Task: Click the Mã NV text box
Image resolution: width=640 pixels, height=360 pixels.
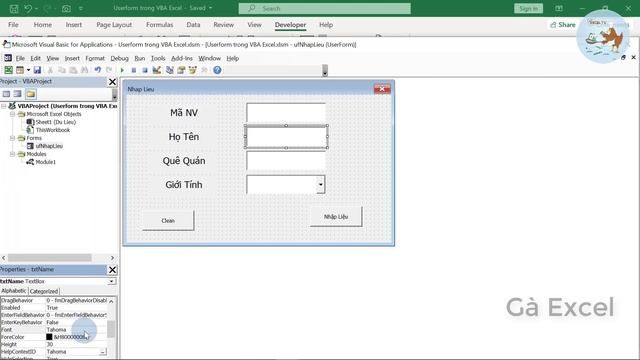Action: tap(286, 113)
